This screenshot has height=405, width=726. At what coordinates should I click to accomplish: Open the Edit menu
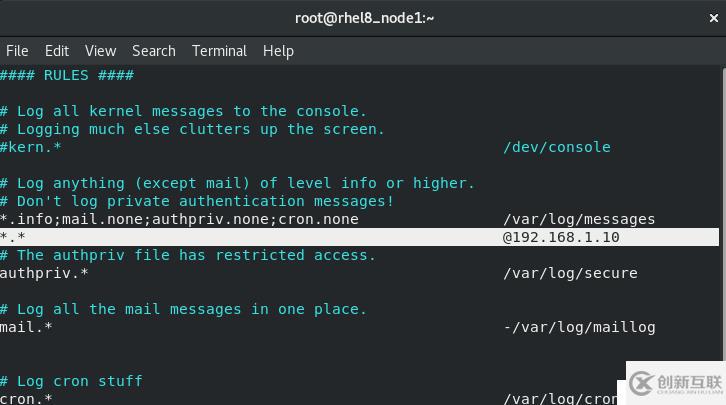tap(57, 51)
